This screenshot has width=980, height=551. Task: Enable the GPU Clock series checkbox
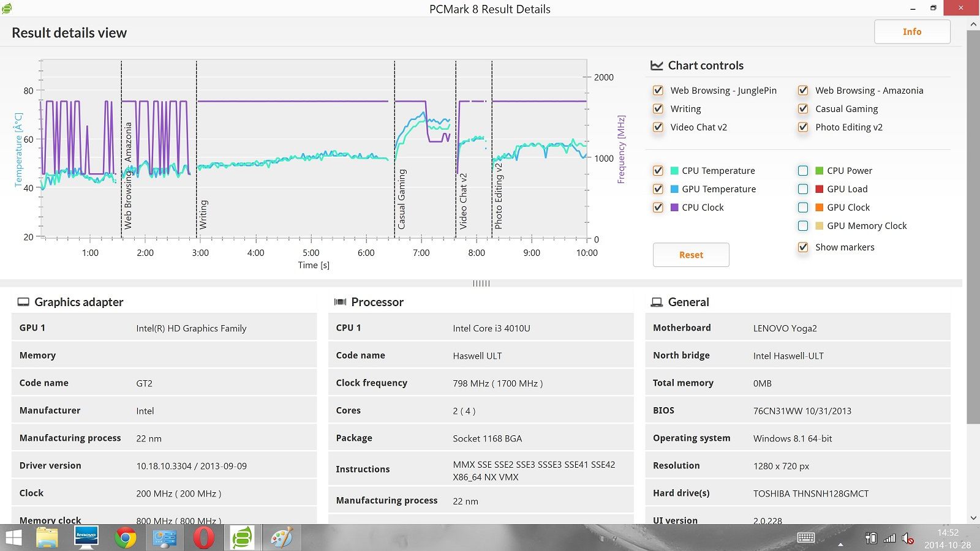(803, 208)
